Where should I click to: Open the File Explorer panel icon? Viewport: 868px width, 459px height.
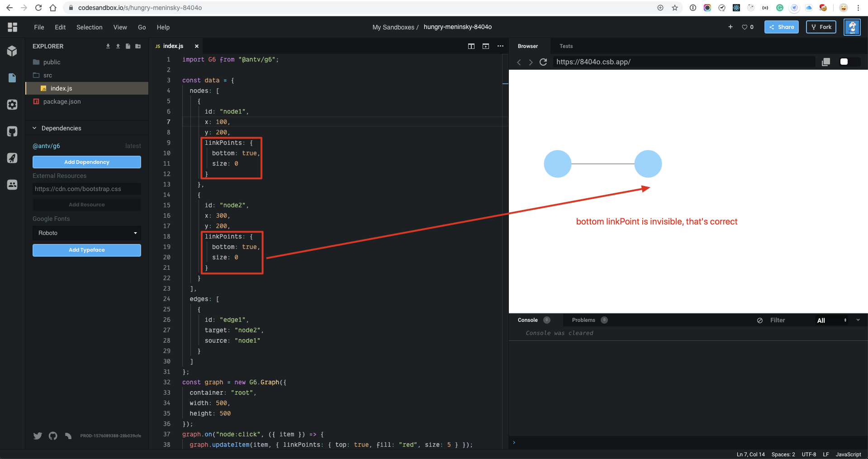(12, 78)
